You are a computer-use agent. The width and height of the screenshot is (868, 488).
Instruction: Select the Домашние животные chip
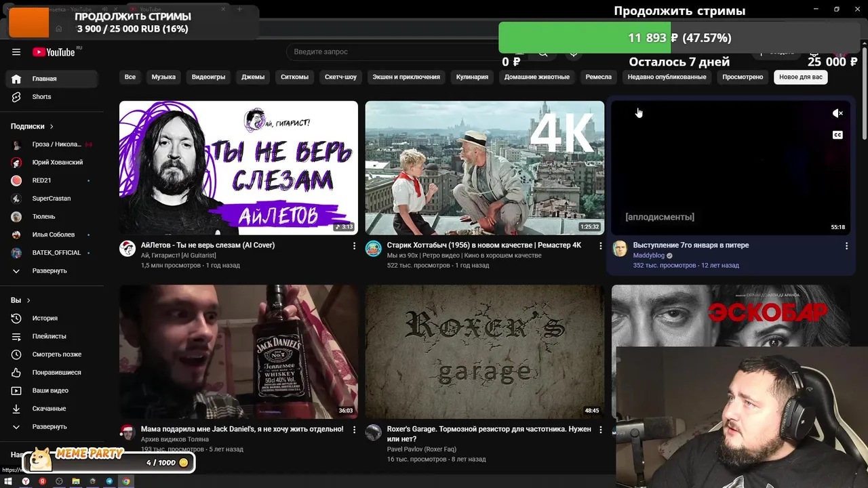(537, 77)
